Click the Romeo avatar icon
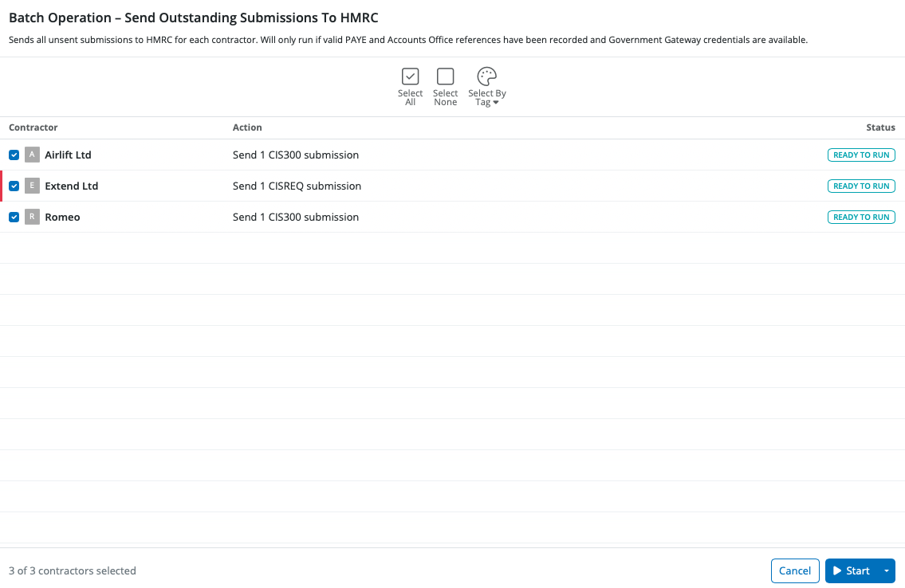 (32, 217)
